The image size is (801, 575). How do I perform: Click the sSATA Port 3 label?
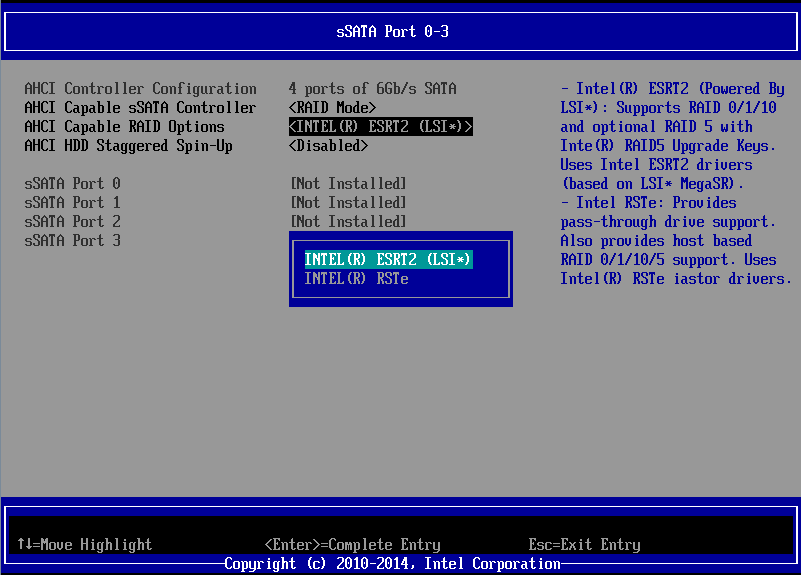[73, 241]
